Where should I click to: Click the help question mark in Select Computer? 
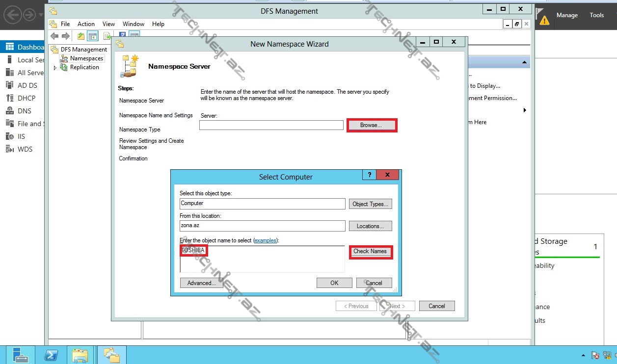click(369, 175)
